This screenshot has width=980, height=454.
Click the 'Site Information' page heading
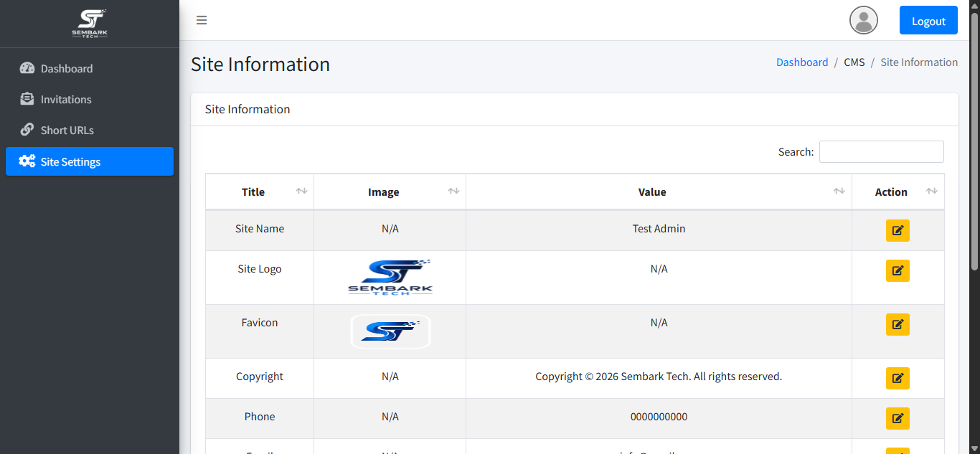pyautogui.click(x=260, y=64)
